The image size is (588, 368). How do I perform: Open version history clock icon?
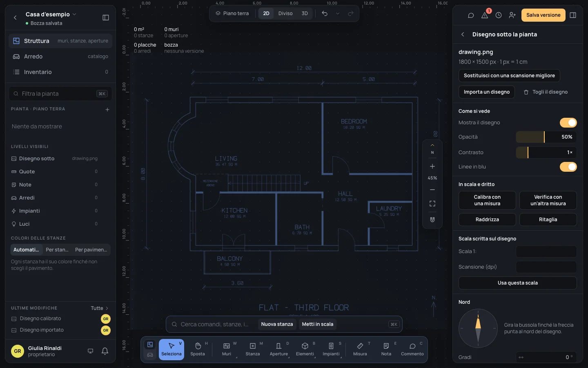pyautogui.click(x=499, y=15)
